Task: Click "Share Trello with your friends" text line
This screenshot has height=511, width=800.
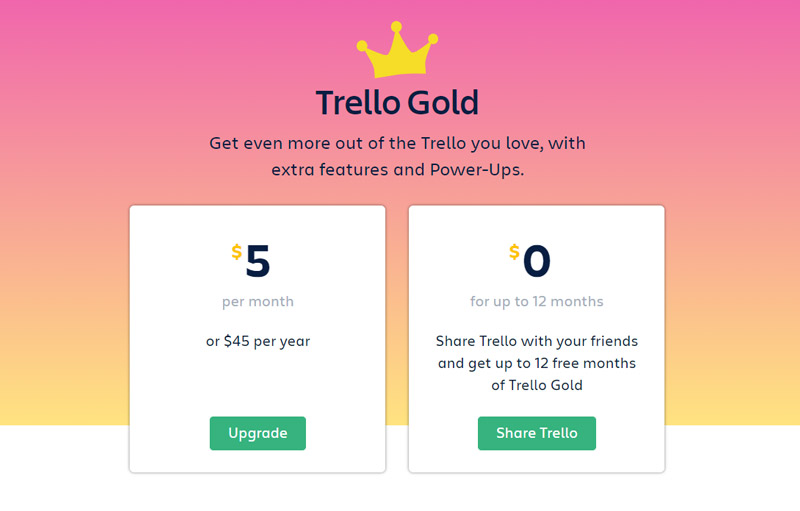Action: [x=537, y=341]
